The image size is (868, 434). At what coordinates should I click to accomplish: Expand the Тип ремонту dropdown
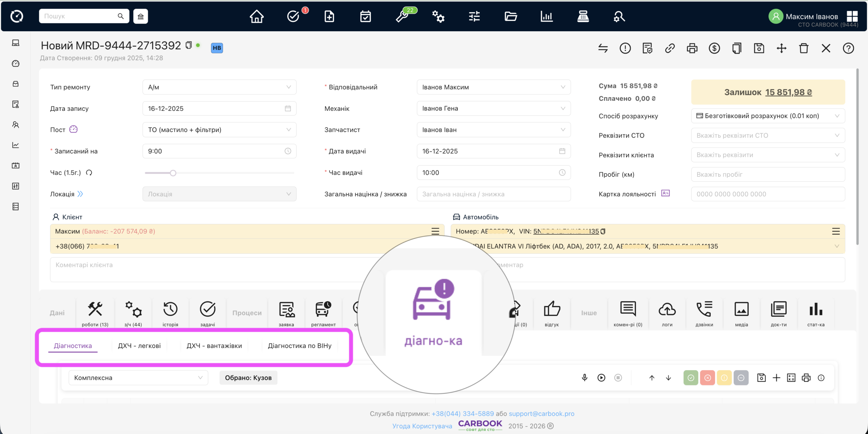(x=219, y=87)
